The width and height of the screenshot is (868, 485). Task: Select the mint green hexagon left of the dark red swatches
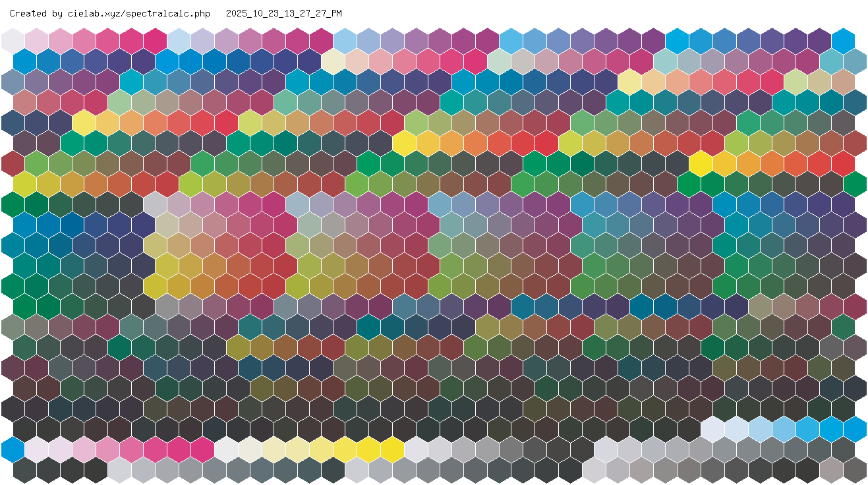pyautogui.click(x=120, y=102)
